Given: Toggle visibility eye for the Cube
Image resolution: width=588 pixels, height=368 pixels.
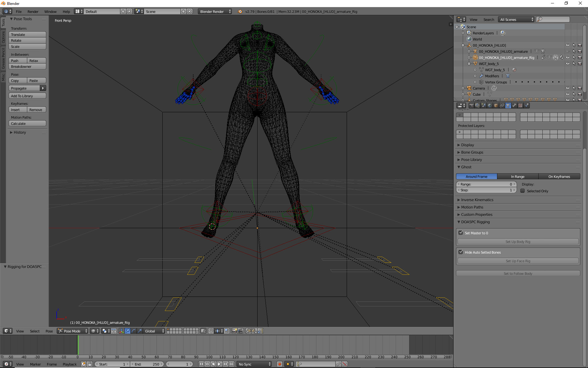Looking at the screenshot, I should [x=567, y=94].
